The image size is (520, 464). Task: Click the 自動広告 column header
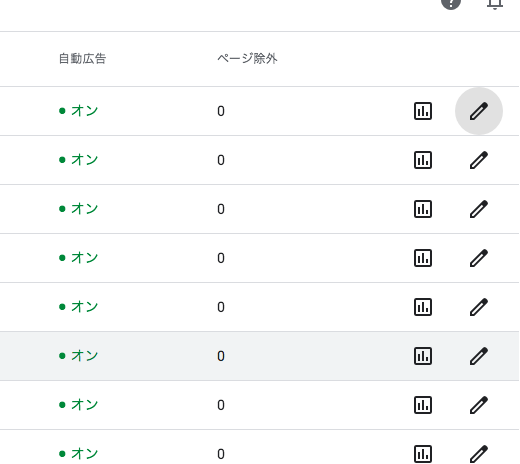(82, 59)
